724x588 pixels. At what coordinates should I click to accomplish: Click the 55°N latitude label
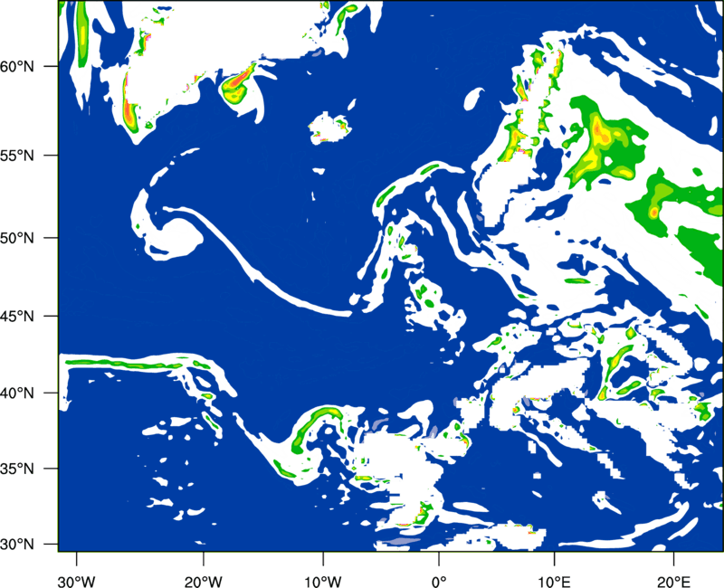coord(17,155)
